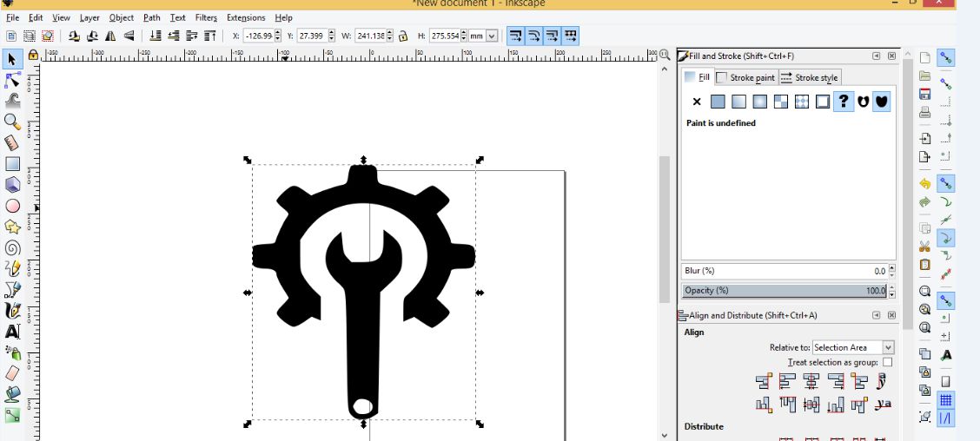
Task: Click the Deselect toolbar icon
Action: pos(48,36)
